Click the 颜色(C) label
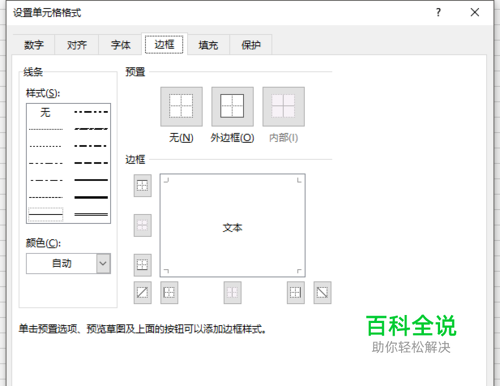The image size is (500, 386). click(x=43, y=243)
